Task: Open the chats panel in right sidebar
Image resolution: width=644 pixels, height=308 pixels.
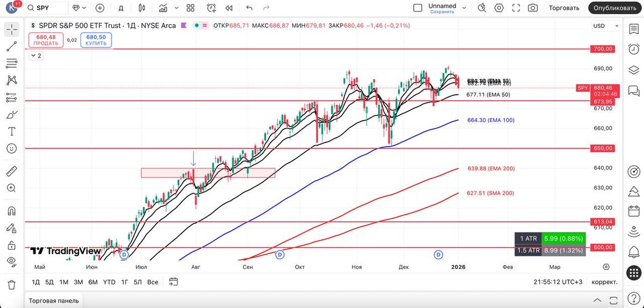Action: tap(633, 90)
